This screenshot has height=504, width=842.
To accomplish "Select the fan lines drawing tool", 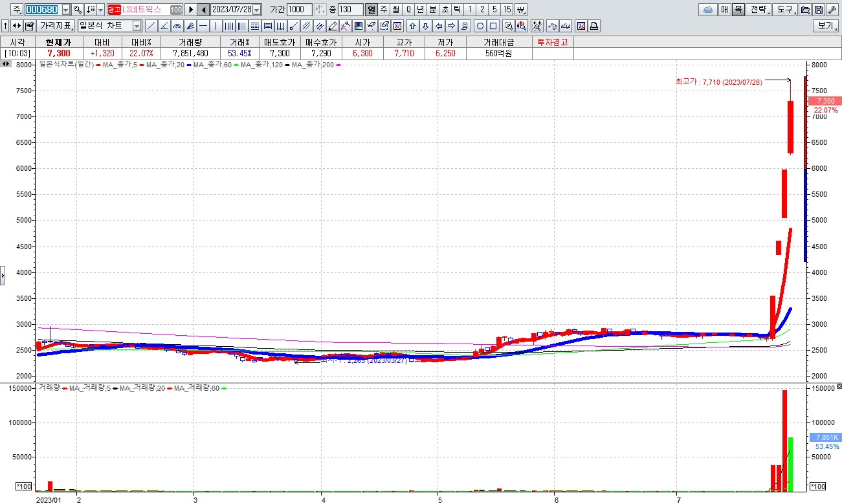I will pos(190,26).
